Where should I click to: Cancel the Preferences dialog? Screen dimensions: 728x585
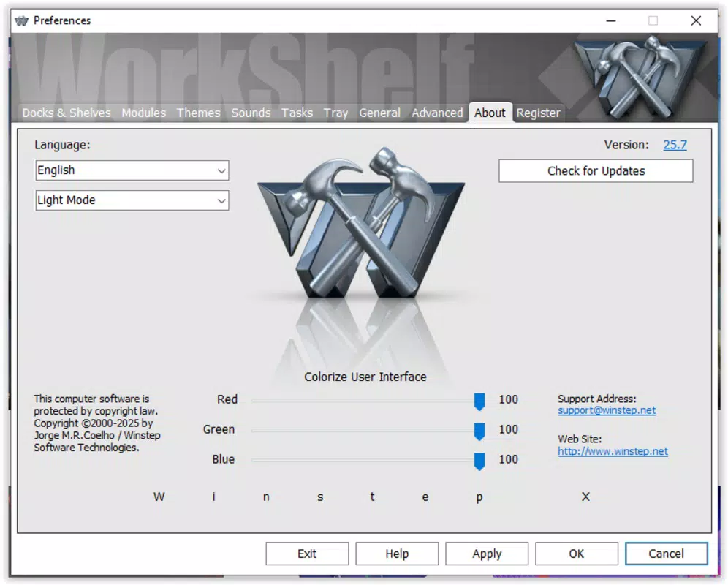[x=667, y=554]
